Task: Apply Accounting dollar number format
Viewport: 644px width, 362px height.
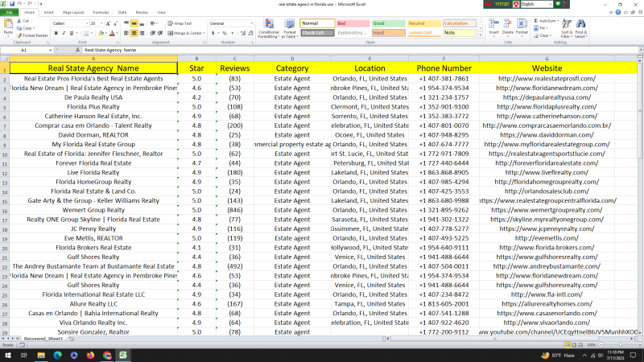Action: 214,33
